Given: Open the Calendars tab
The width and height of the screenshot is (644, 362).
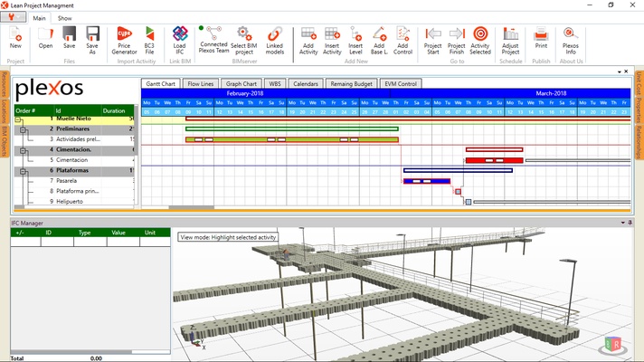Looking at the screenshot, I should [306, 83].
